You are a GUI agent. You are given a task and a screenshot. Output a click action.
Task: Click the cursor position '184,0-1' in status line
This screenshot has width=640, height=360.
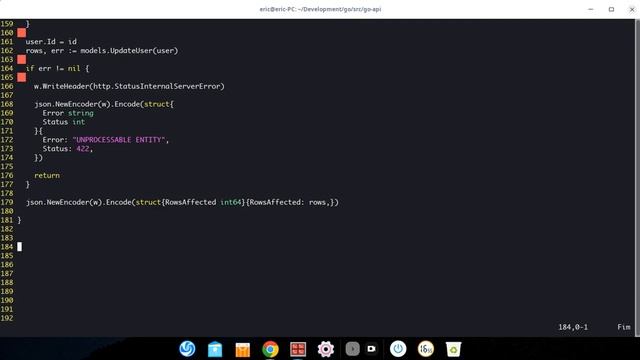573,327
